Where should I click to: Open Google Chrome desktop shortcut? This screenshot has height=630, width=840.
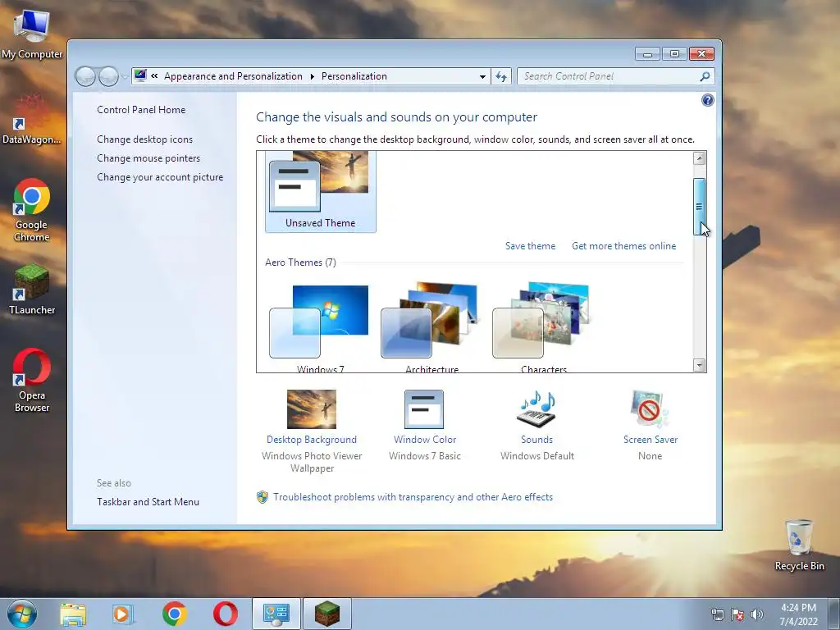[x=32, y=210]
